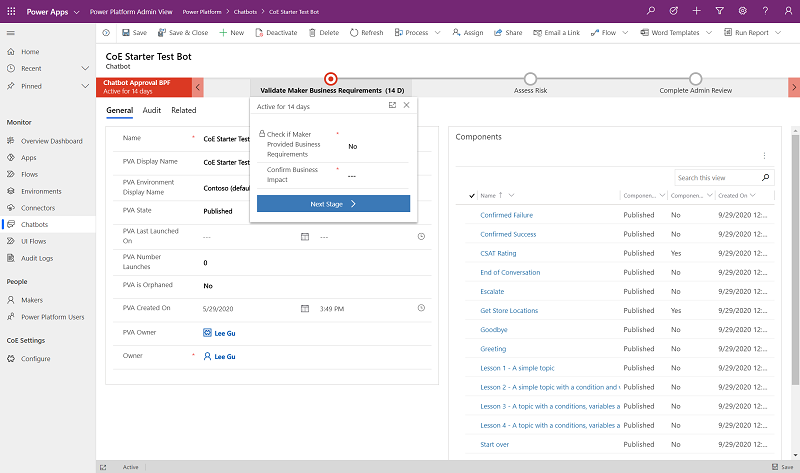Image resolution: width=800 pixels, height=473 pixels.
Task: Go to Home in sidebar
Action: tap(30, 52)
